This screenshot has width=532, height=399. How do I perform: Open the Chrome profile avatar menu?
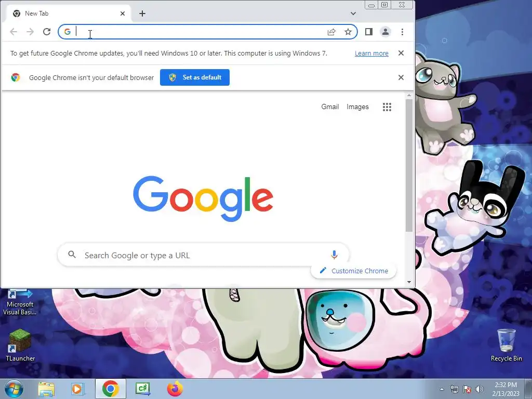coord(385,32)
